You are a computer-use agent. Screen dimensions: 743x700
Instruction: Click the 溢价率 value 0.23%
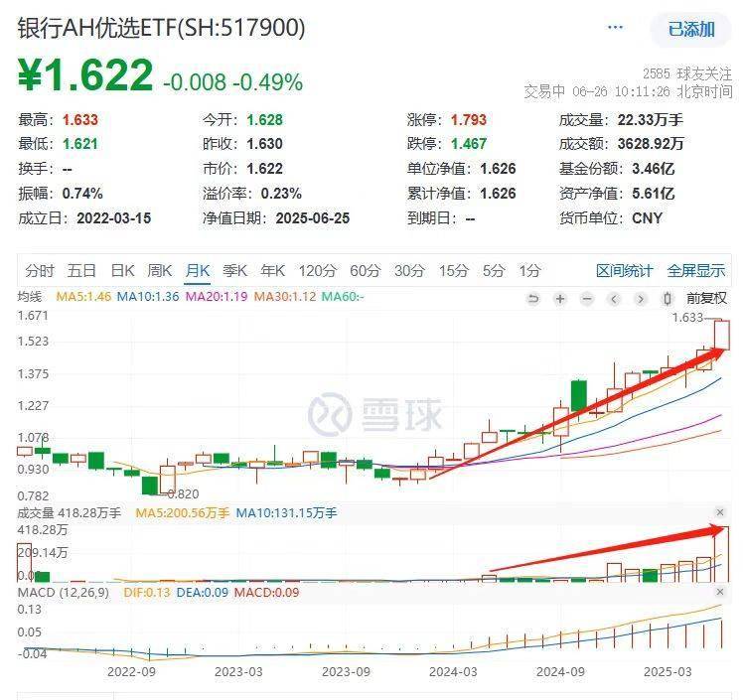coord(281,194)
